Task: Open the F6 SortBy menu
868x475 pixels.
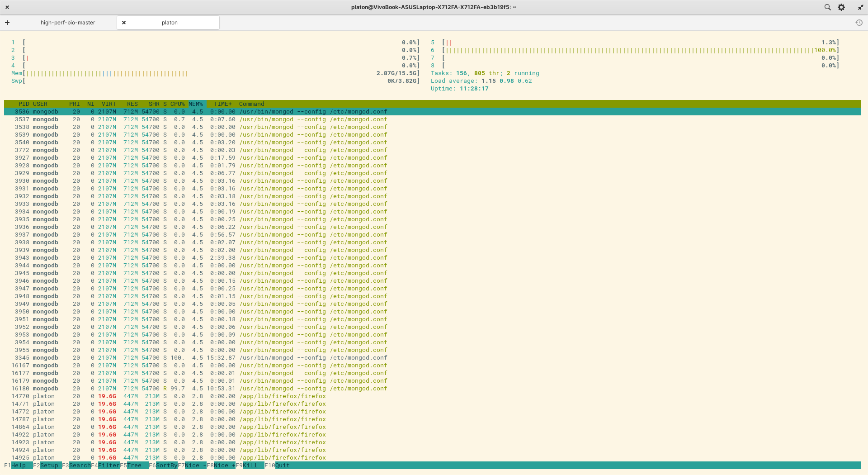Action: [x=163, y=465]
